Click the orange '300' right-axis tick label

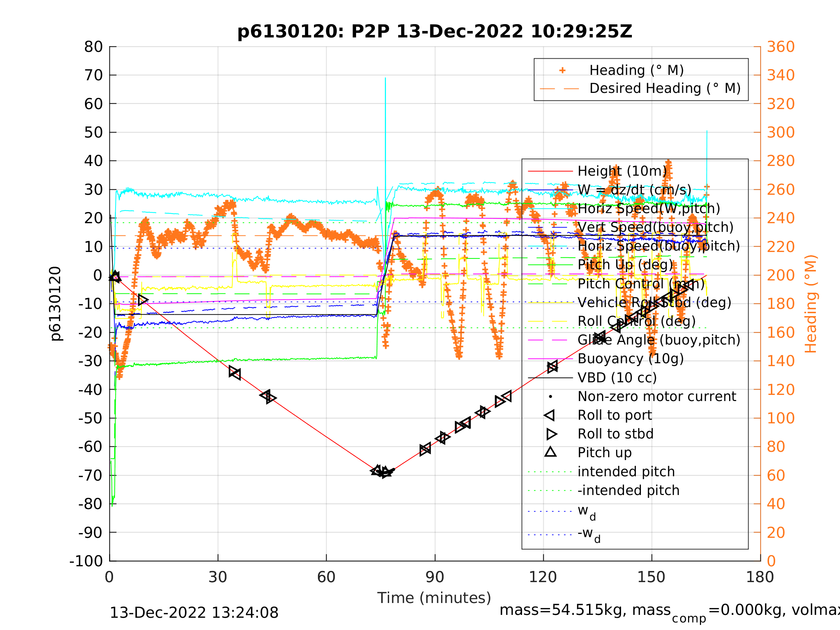click(x=781, y=132)
